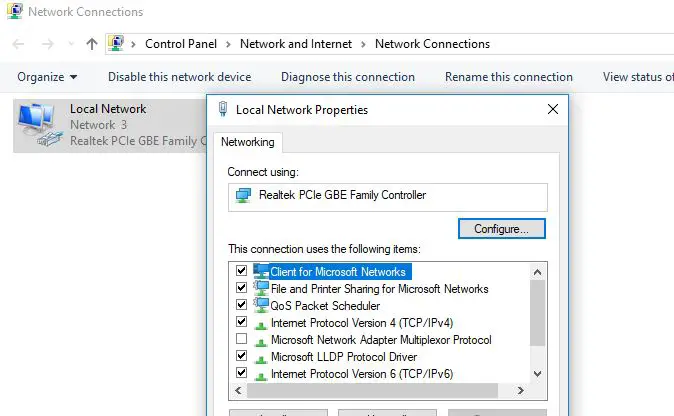This screenshot has height=416, width=674.
Task: Click the Local Network adapter icon
Action: 40,126
